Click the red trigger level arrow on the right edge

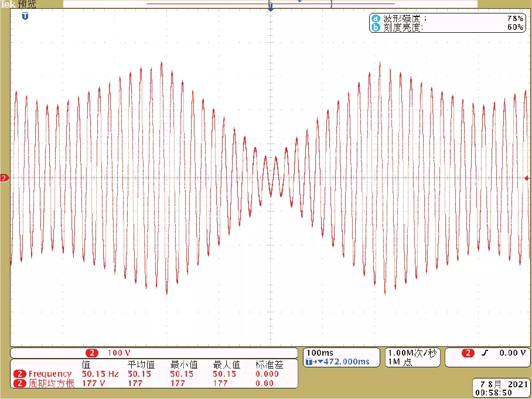pyautogui.click(x=527, y=178)
